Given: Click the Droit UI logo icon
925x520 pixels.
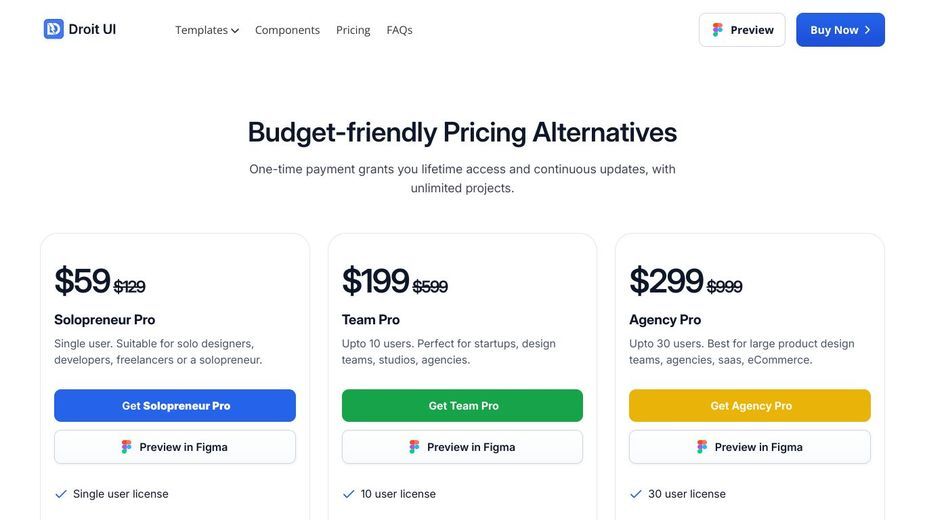Looking at the screenshot, I should click(x=54, y=29).
